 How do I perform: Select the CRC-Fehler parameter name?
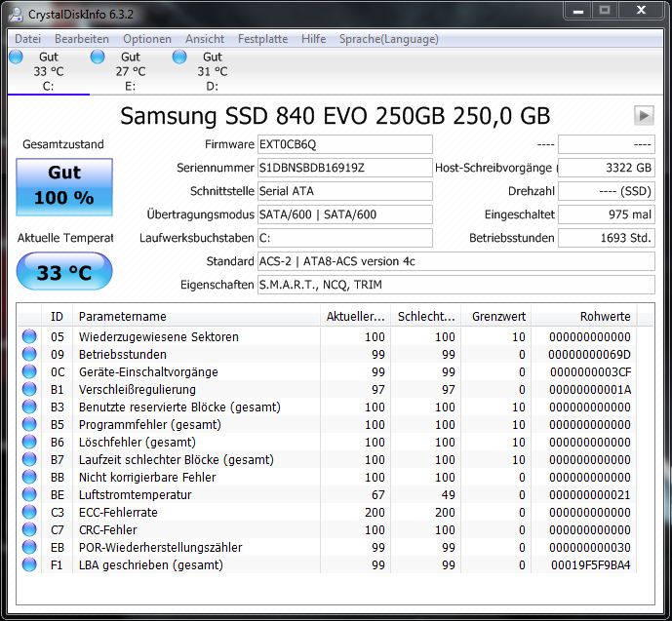click(108, 530)
